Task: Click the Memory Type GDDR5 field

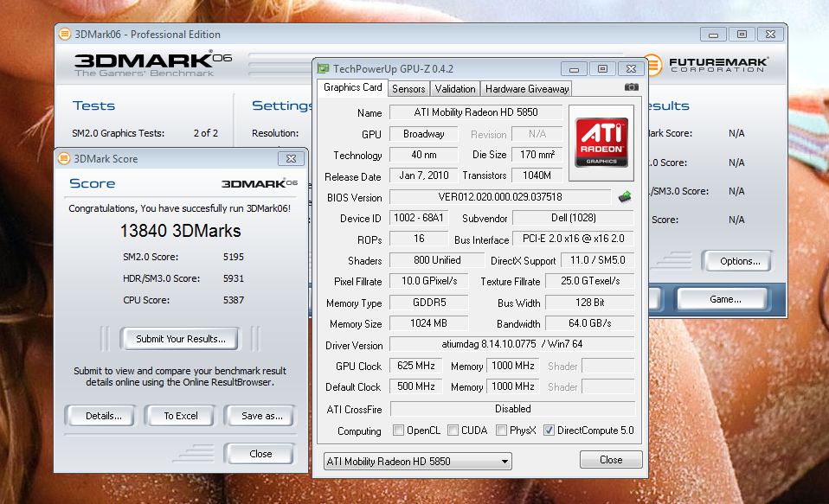Action: pyautogui.click(x=428, y=303)
